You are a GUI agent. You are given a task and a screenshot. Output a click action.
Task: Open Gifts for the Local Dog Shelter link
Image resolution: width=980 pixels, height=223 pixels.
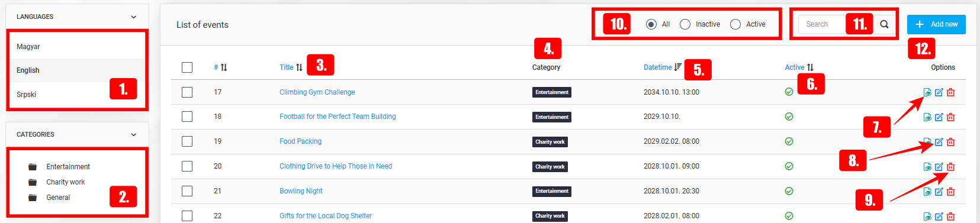click(x=326, y=216)
